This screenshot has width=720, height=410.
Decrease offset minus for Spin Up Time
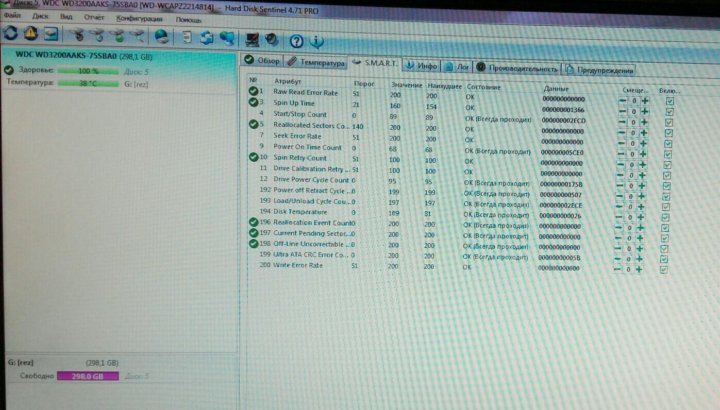622,111
